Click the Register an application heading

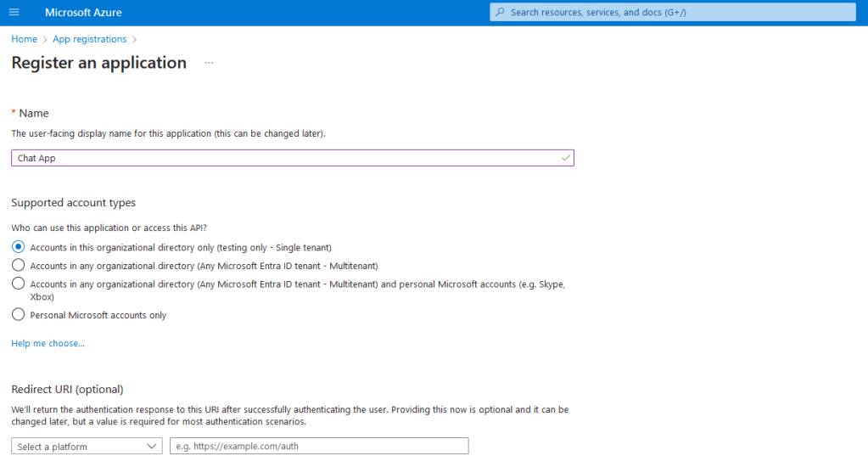(x=98, y=63)
